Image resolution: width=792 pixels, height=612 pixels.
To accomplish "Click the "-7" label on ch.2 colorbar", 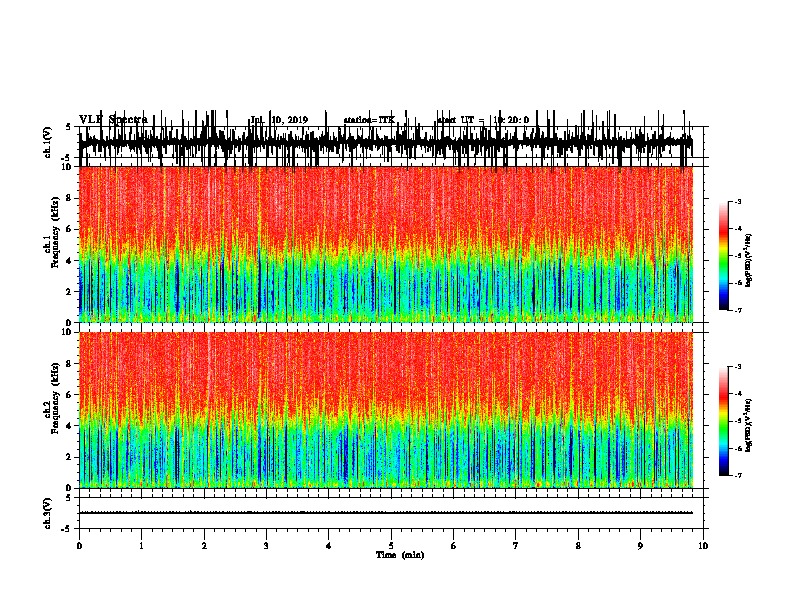I will click(x=738, y=475).
